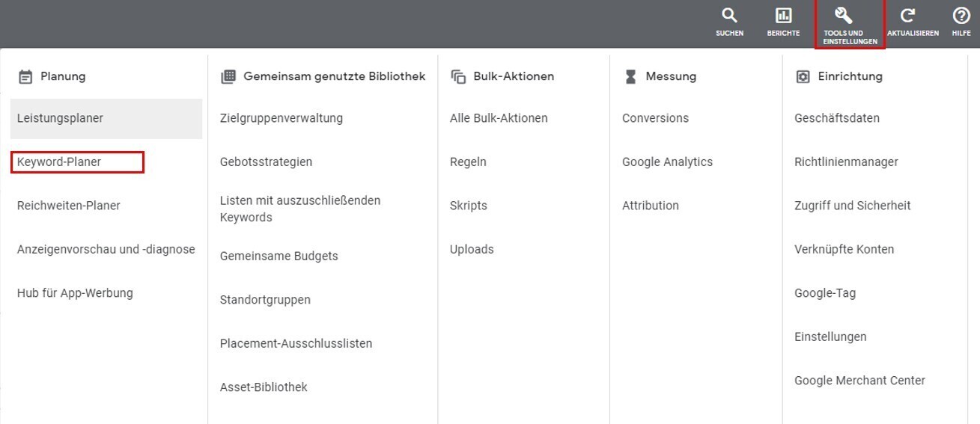Open Keyword-Planer

(59, 162)
